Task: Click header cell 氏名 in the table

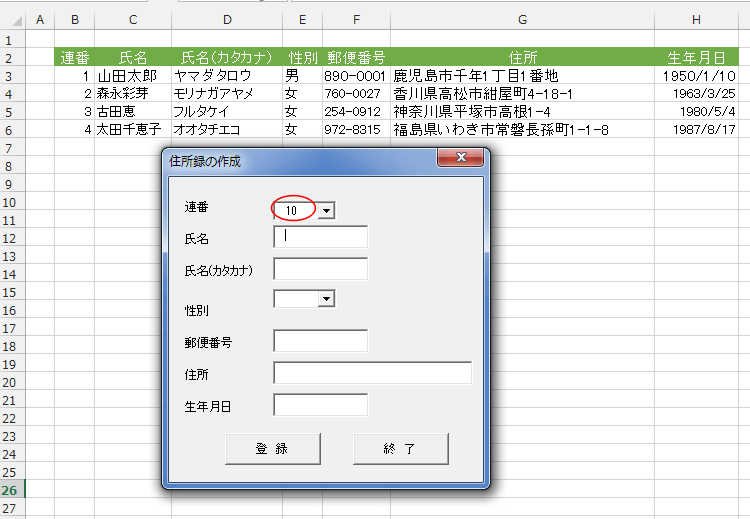Action: (133, 57)
